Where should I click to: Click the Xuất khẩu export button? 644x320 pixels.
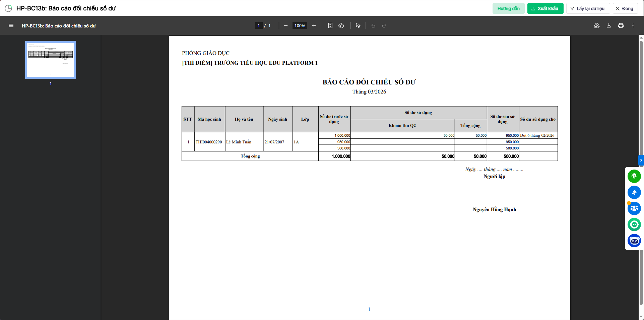point(545,8)
